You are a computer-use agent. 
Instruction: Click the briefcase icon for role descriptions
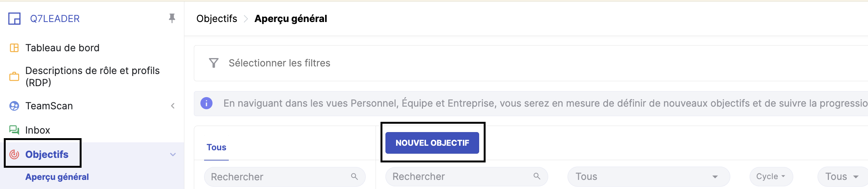(x=14, y=76)
